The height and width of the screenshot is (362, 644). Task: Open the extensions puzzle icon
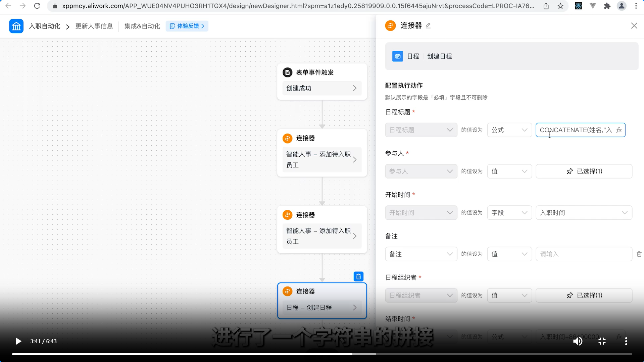[607, 6]
